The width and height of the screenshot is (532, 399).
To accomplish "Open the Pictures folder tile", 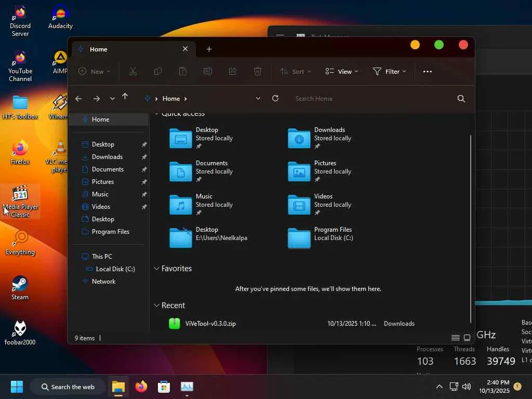I will 320,171.
